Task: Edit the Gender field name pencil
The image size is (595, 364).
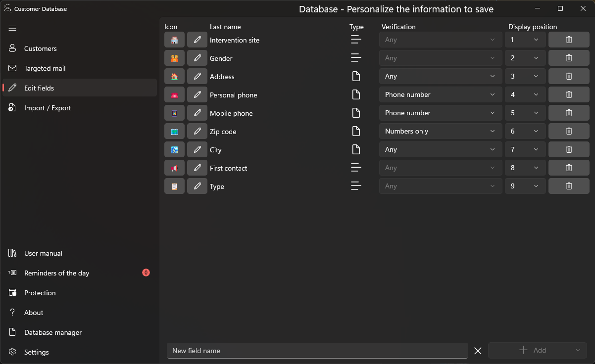Action: click(x=197, y=58)
